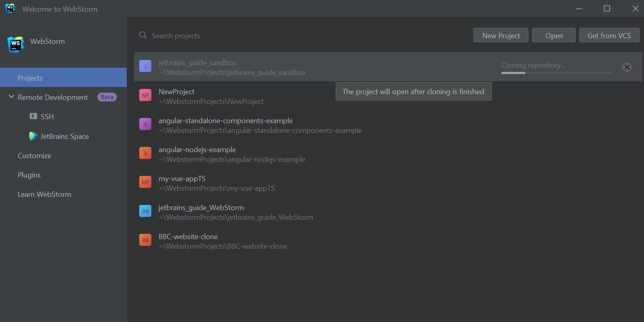Click the ~\WebstormProjects\my-vue-appTS path
Screen dimensions: 644x322
[x=217, y=188]
